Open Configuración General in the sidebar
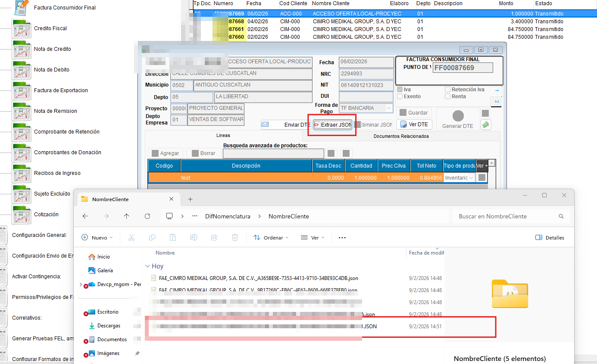This screenshot has width=597, height=364. tap(39, 235)
